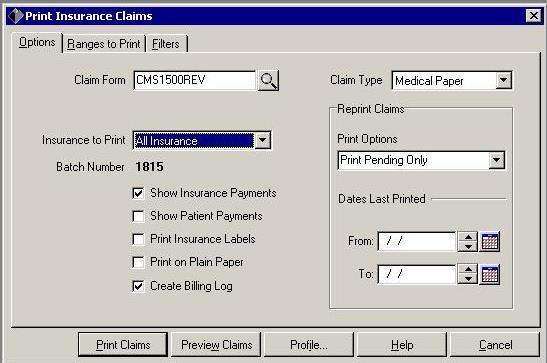This screenshot has width=547, height=363.
Task: Decrease the From date with down arrow
Action: point(468,247)
